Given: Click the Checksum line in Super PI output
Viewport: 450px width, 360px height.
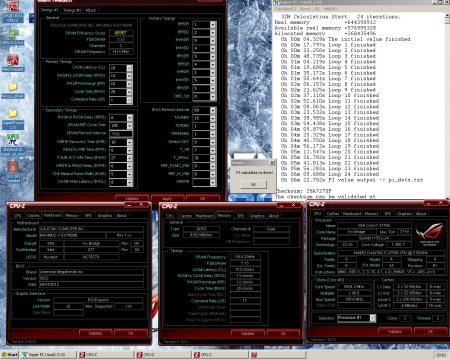Looking at the screenshot, I should click(303, 191).
